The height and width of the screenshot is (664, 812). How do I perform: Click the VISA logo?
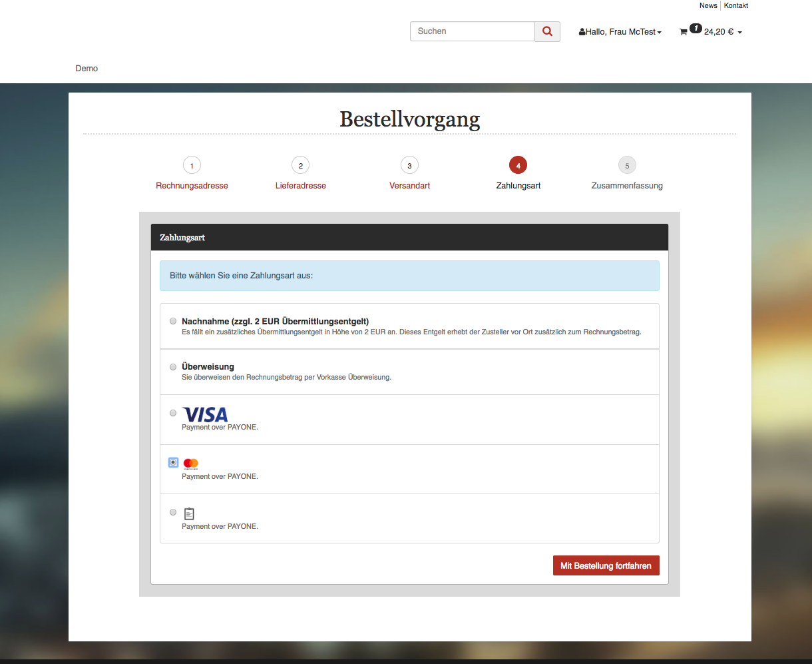205,414
